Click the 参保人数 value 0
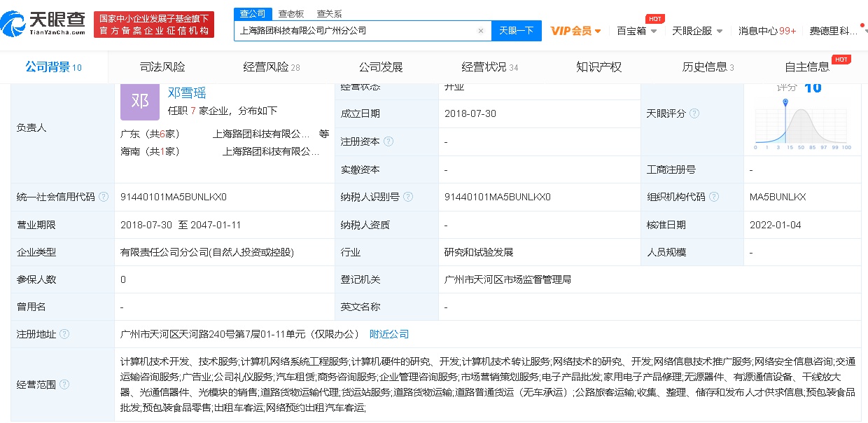The width and height of the screenshot is (868, 423). (x=123, y=279)
